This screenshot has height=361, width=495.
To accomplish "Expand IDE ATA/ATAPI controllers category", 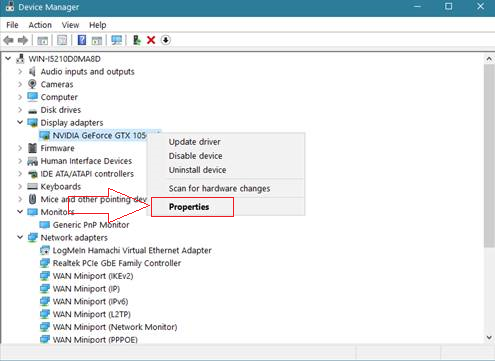I will click(x=20, y=174).
